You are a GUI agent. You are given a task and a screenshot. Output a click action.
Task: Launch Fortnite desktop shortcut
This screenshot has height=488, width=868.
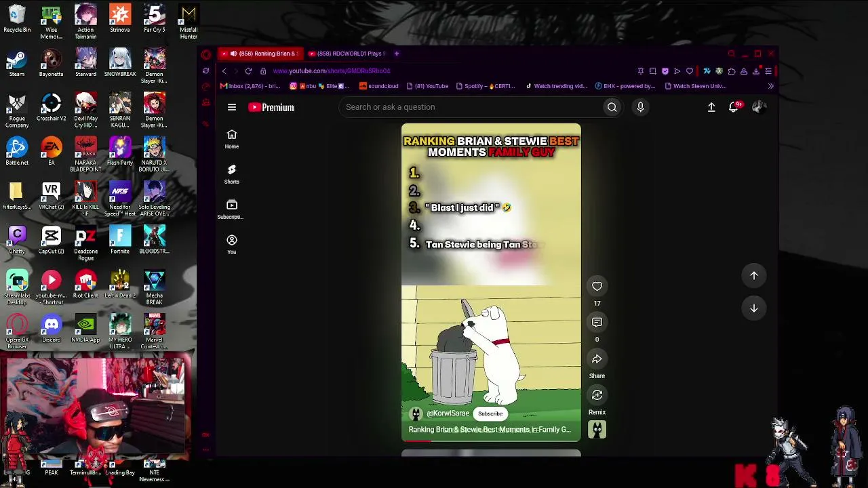pos(120,241)
